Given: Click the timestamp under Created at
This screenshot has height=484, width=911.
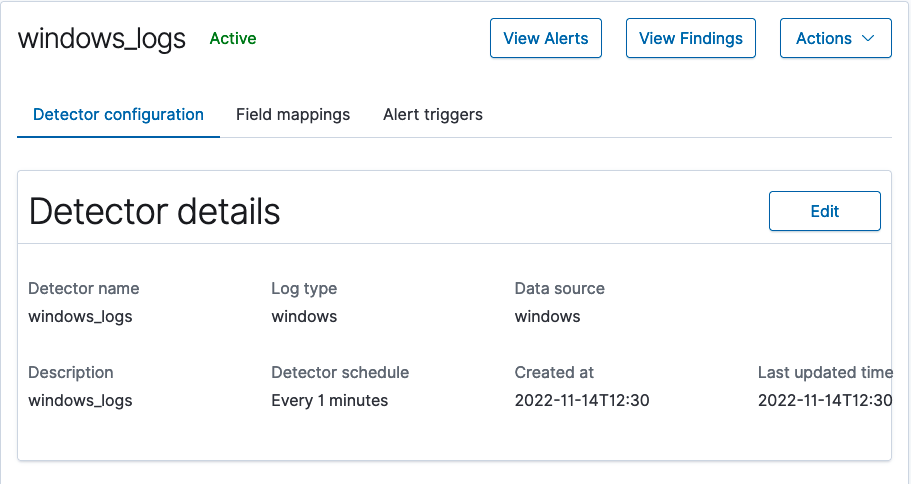Looking at the screenshot, I should click(x=581, y=400).
